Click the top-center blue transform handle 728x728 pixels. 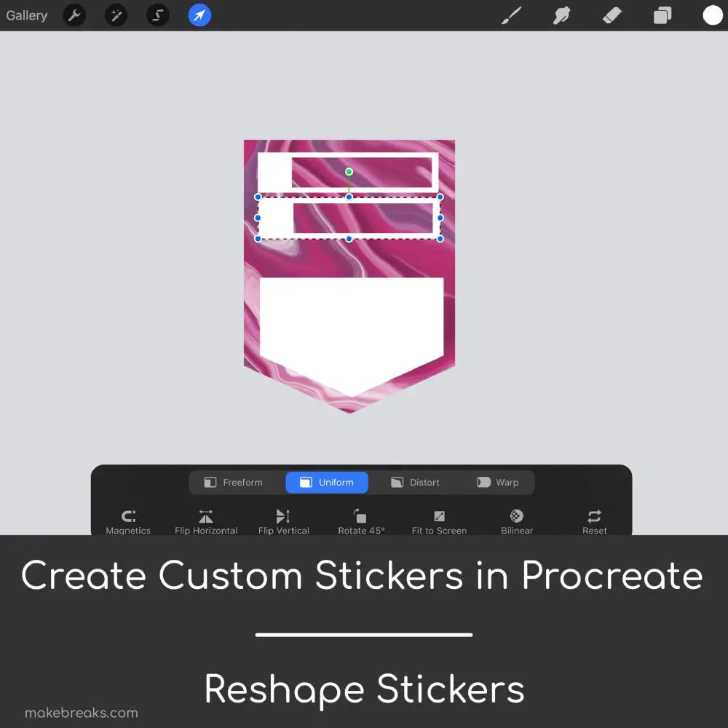pyautogui.click(x=349, y=197)
